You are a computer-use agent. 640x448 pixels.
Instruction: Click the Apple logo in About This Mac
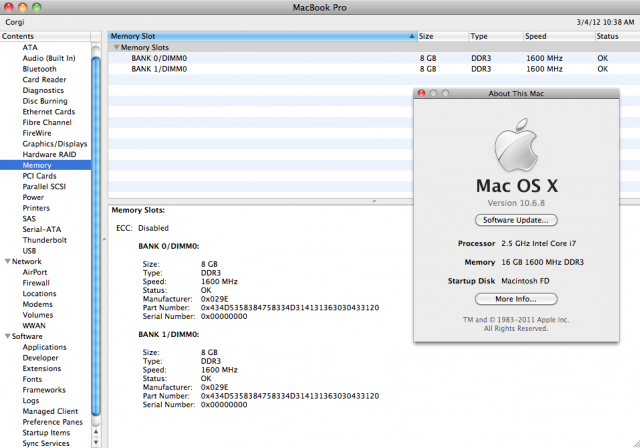tap(516, 145)
